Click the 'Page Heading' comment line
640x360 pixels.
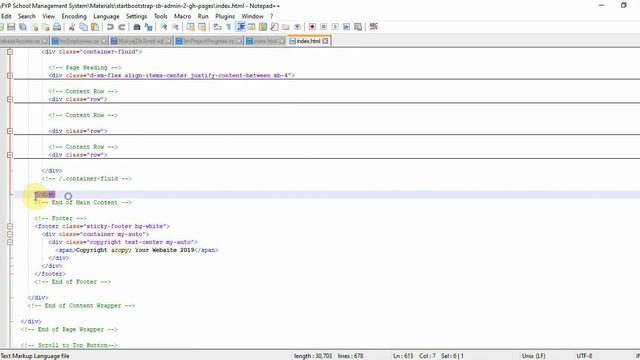coord(85,68)
